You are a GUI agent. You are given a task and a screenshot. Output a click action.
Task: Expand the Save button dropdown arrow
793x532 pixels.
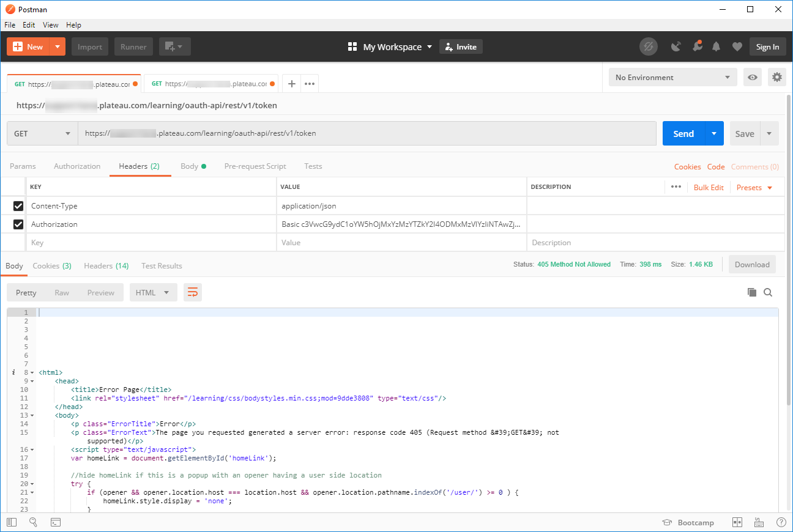(x=769, y=133)
